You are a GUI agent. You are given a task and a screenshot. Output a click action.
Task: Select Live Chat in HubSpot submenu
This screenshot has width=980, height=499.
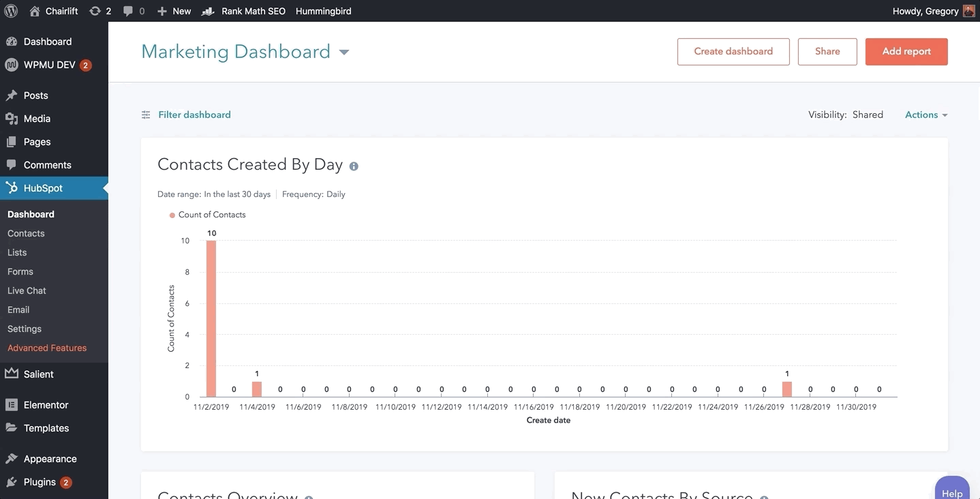pyautogui.click(x=27, y=290)
